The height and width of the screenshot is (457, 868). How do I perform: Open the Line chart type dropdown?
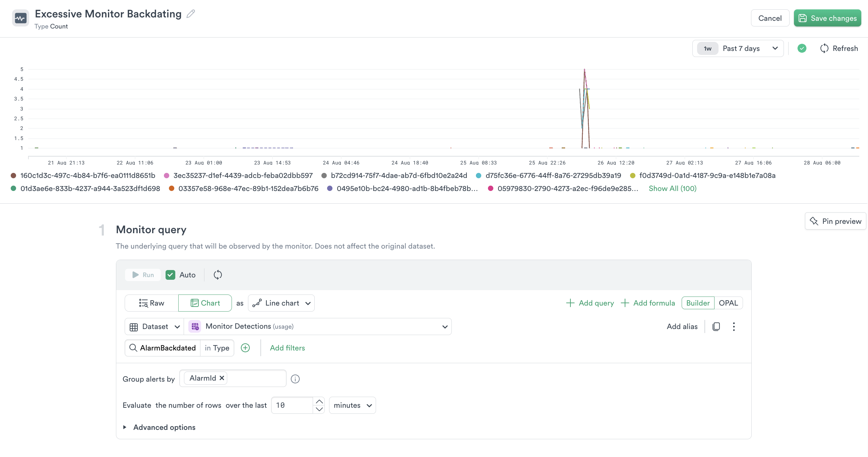pos(282,303)
